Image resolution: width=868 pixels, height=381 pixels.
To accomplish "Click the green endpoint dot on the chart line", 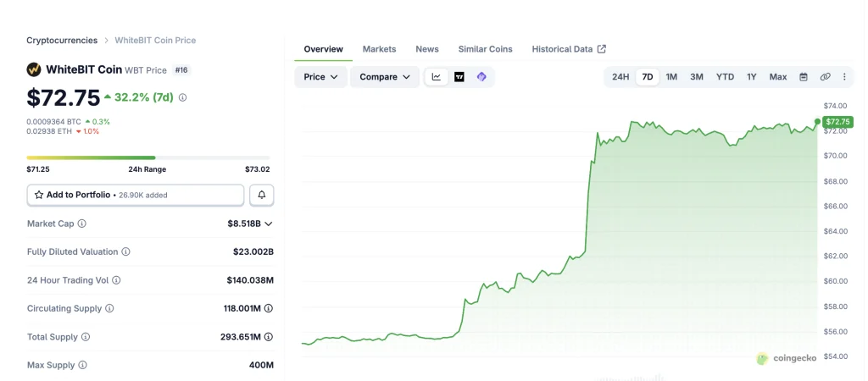I will (817, 121).
